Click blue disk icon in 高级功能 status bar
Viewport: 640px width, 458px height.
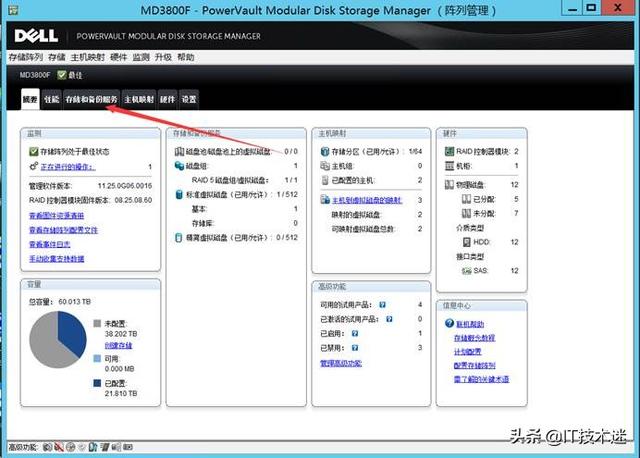pos(93,447)
